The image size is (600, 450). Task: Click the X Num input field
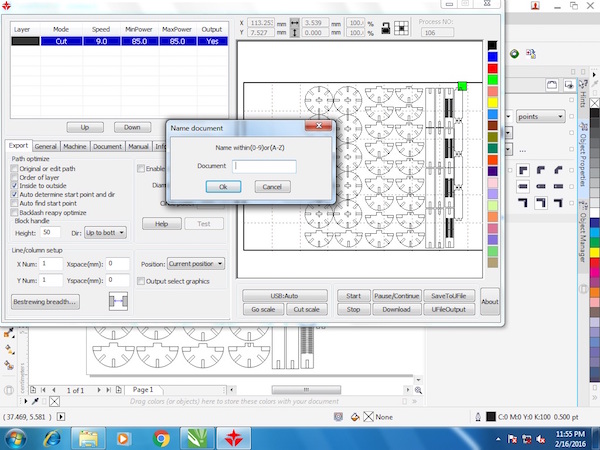tap(51, 264)
